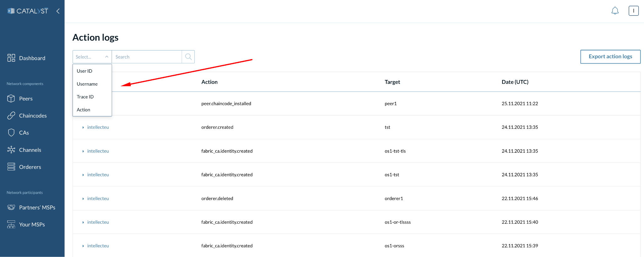
Task: Click the notification bell icon
Action: coord(615,11)
